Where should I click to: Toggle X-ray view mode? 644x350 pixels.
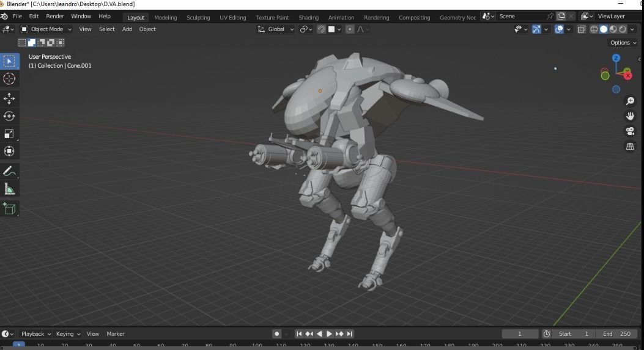point(582,29)
